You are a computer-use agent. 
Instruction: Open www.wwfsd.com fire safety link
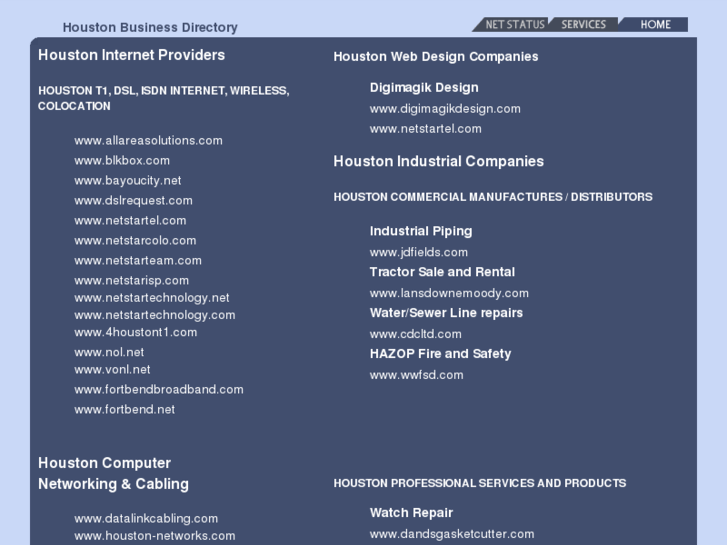pyautogui.click(x=416, y=375)
